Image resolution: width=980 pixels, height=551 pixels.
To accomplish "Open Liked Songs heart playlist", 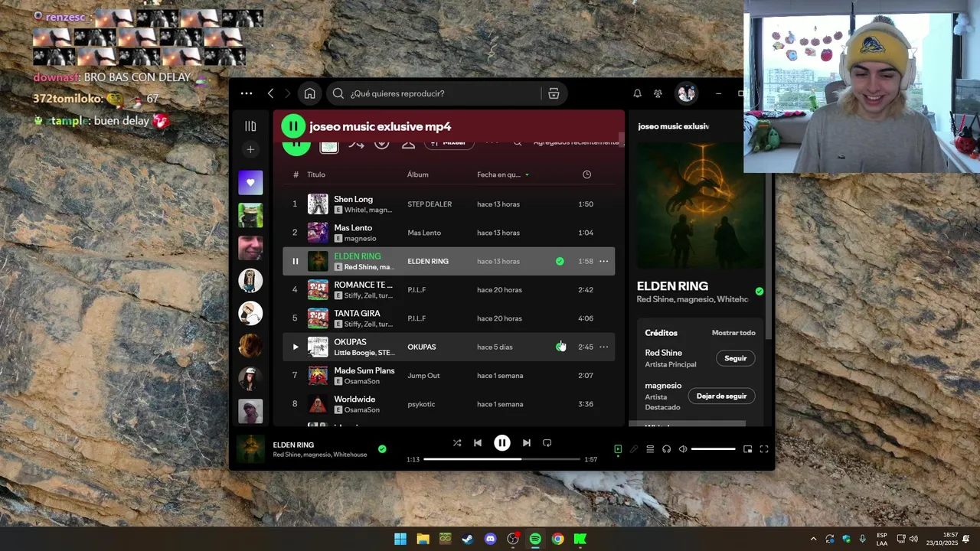I will [x=250, y=183].
